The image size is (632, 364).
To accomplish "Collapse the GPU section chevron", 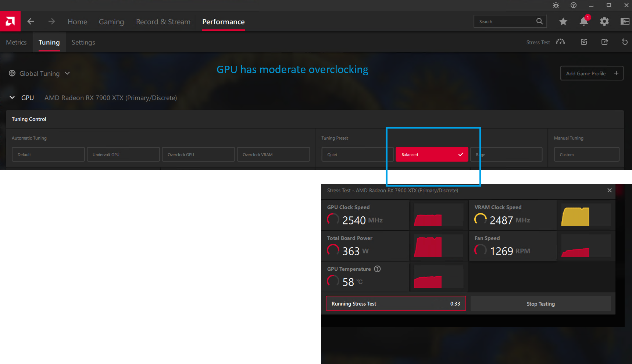I will (x=12, y=98).
